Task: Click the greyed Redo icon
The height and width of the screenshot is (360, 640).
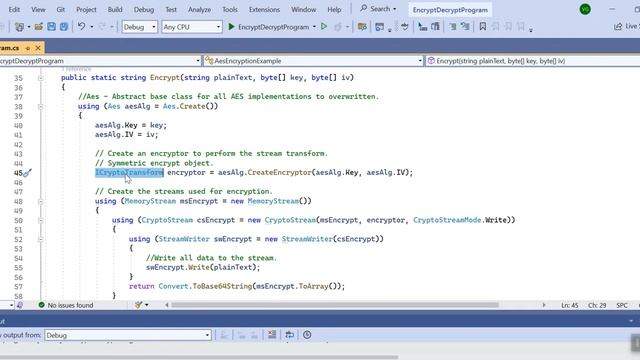Action: [102, 27]
